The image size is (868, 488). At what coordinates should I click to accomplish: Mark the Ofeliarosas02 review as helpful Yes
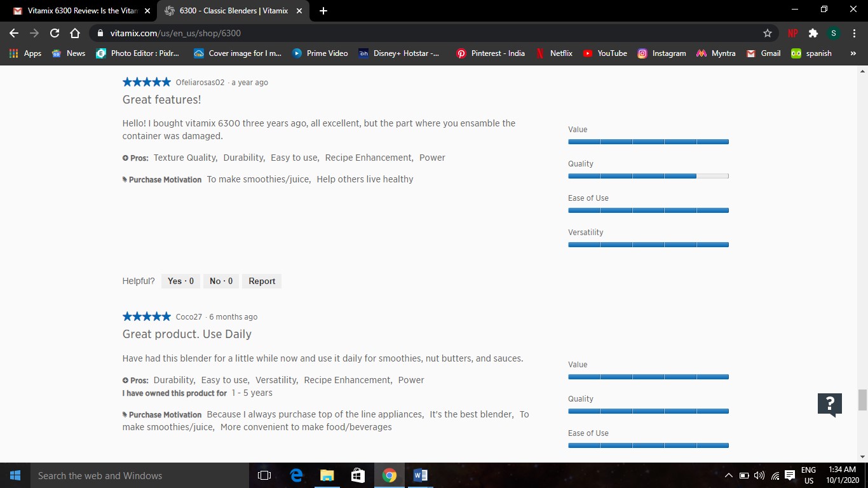[181, 281]
